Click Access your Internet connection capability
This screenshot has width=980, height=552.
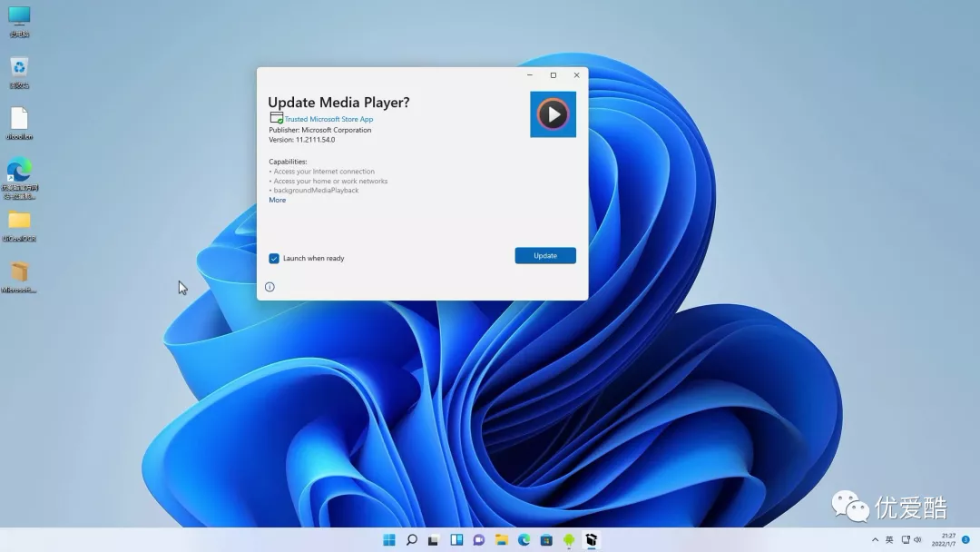[322, 172]
